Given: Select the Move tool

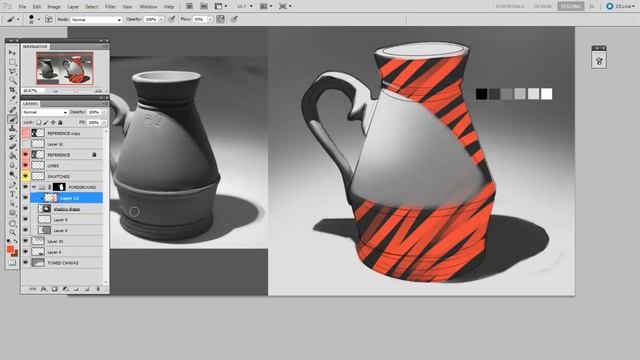Looking at the screenshot, I should (x=12, y=53).
